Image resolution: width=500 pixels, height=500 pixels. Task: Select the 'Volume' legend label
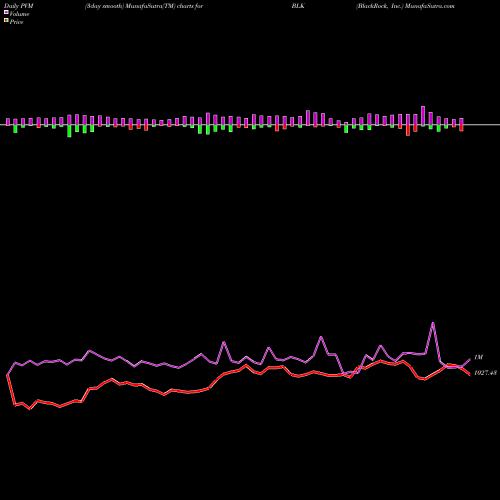(x=19, y=14)
